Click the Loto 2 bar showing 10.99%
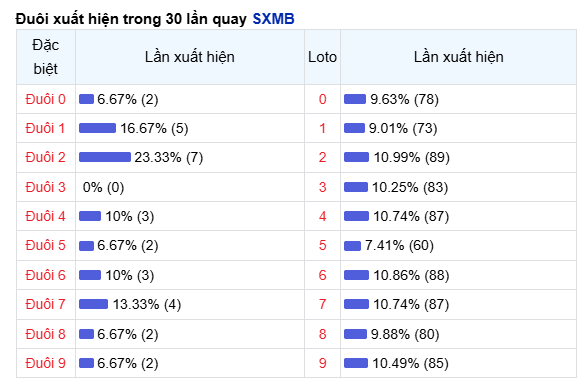588x380 pixels. [x=356, y=157]
